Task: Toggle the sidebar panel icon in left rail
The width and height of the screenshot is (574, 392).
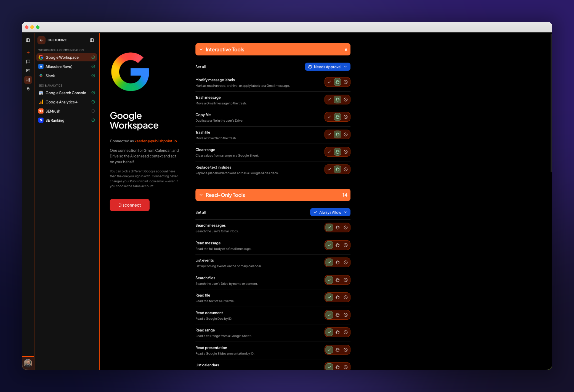Action: coord(28,40)
